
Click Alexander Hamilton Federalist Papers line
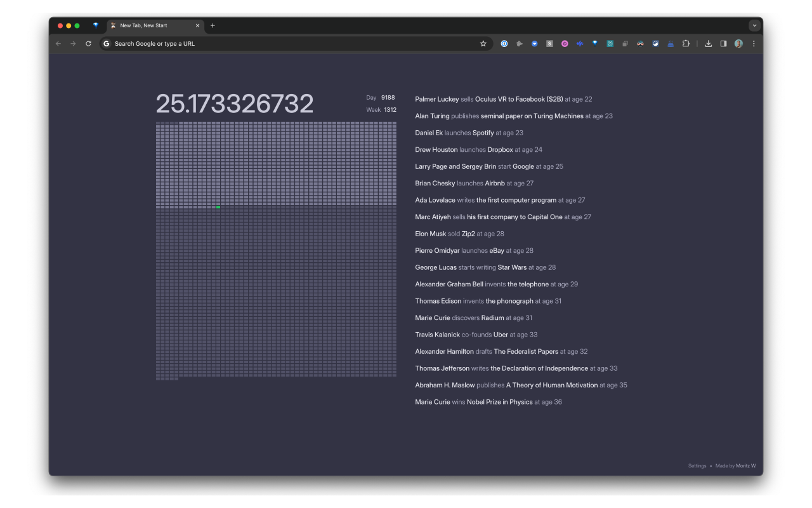501,352
